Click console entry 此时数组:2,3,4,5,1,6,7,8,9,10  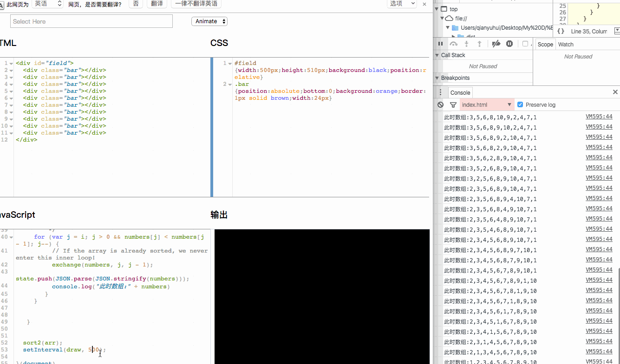click(x=490, y=322)
